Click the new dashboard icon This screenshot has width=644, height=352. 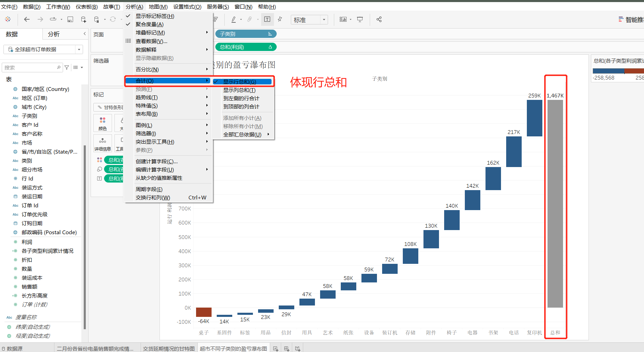287,349
